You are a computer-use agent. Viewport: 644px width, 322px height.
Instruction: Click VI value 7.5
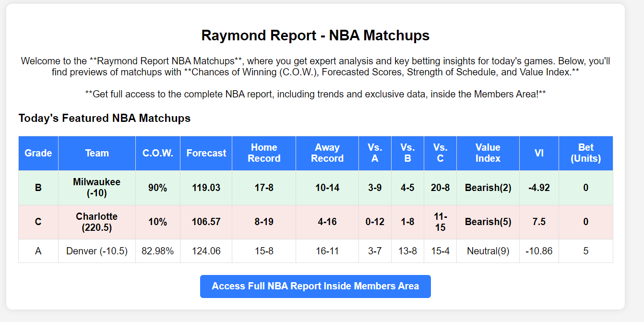[x=539, y=222]
